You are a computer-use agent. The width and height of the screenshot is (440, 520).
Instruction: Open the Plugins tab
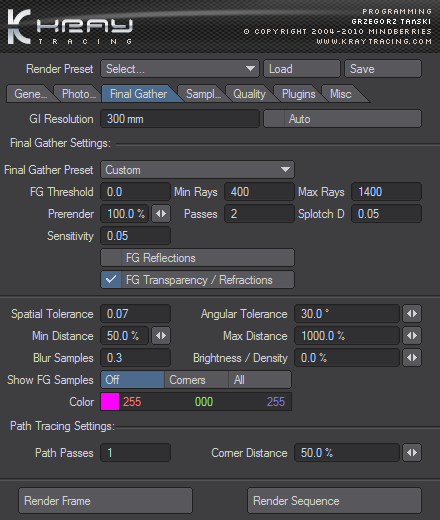[298, 94]
